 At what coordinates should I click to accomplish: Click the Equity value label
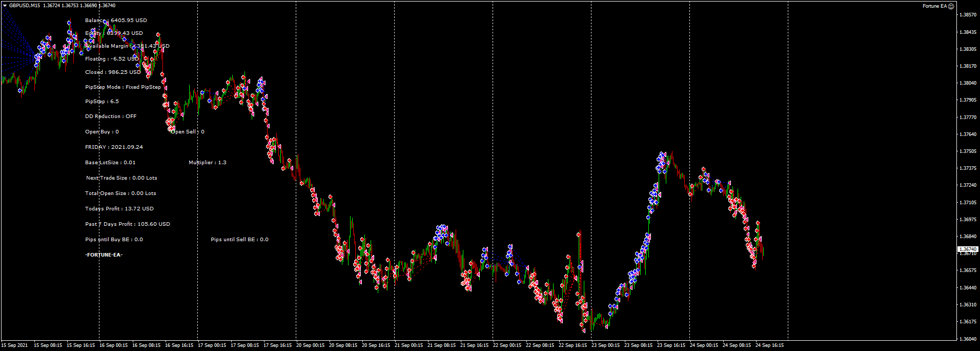click(x=114, y=33)
